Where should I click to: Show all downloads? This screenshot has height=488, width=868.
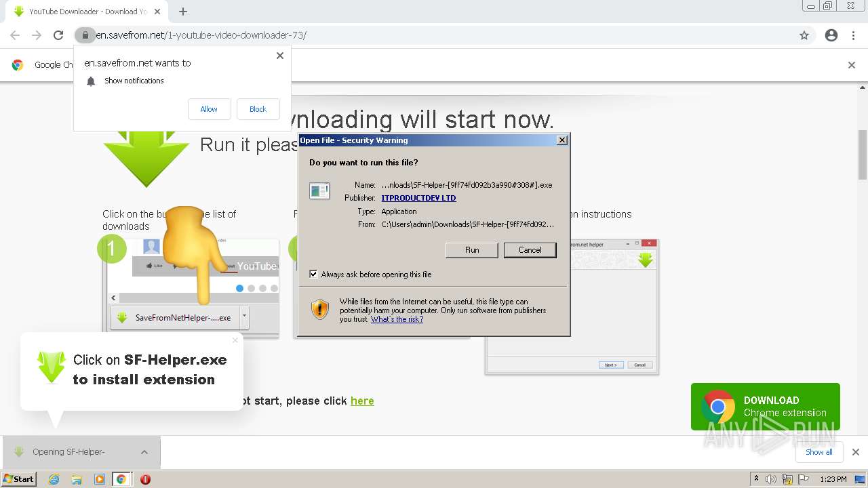tap(818, 452)
